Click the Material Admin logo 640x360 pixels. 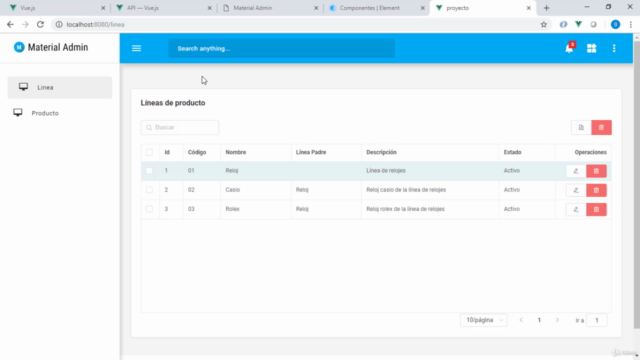click(51, 47)
